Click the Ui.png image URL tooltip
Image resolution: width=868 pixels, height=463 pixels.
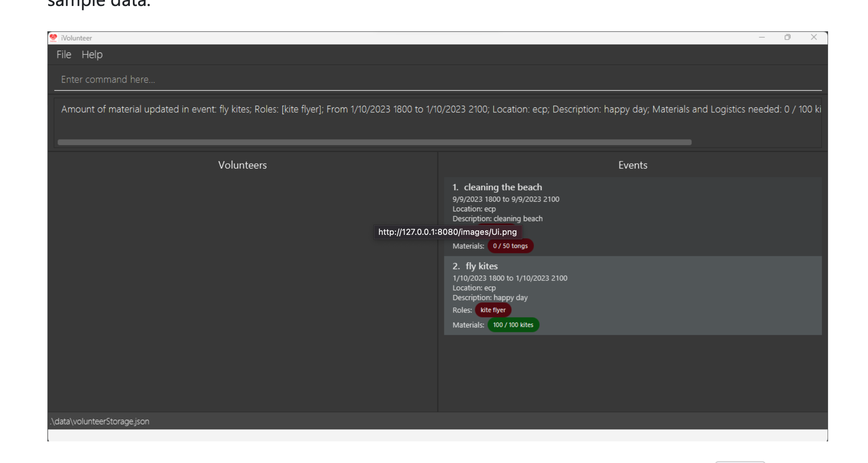click(x=448, y=232)
